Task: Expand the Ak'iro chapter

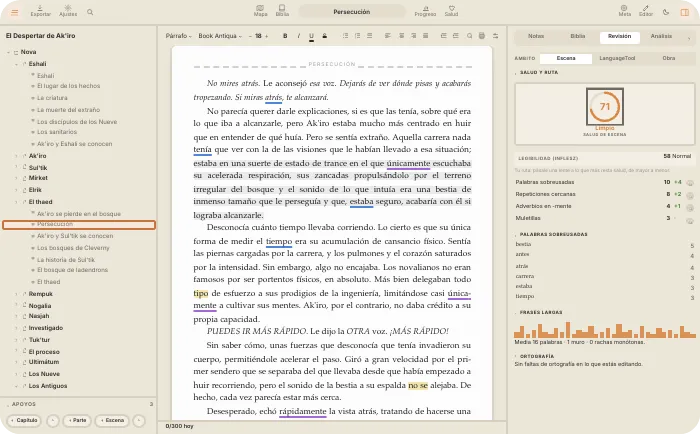Action: coord(17,156)
